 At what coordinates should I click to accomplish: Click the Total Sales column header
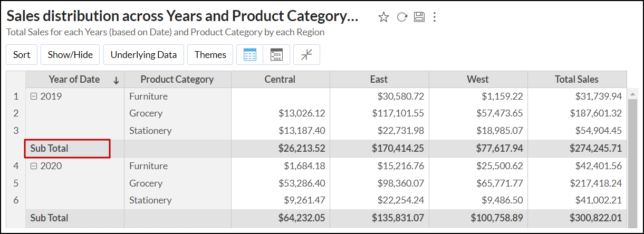[576, 80]
